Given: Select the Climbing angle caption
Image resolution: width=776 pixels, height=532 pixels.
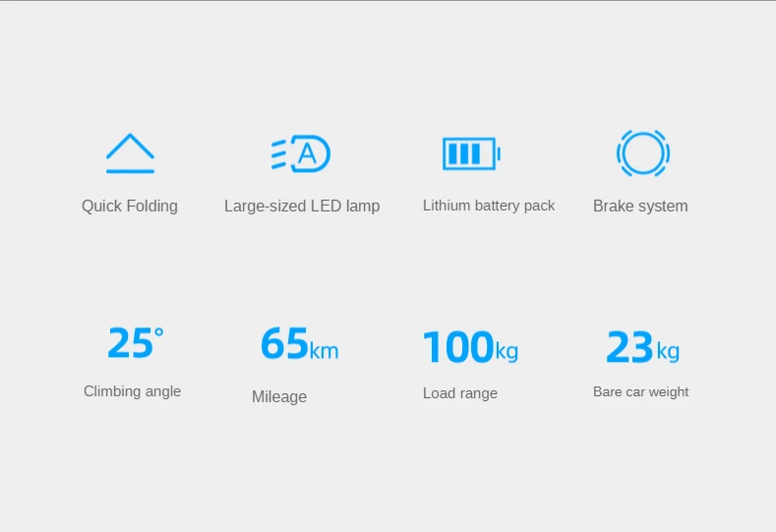Looking at the screenshot, I should click(132, 391).
